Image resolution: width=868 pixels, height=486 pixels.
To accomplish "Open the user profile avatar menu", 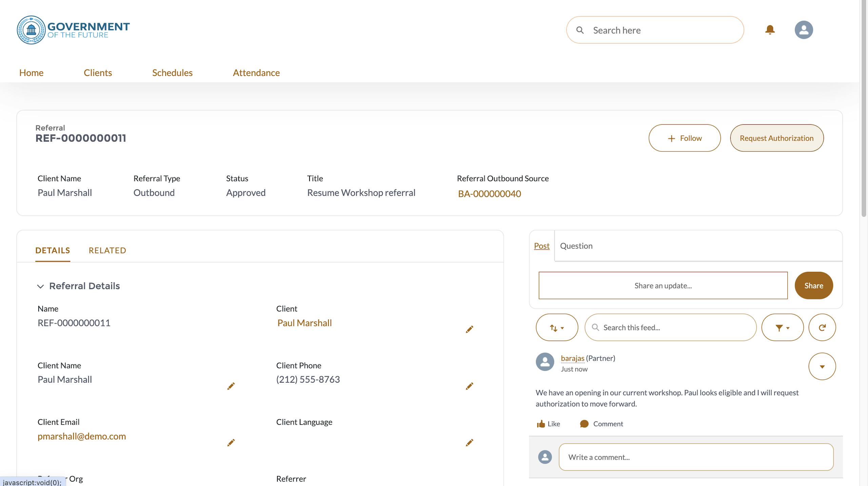I will click(804, 30).
